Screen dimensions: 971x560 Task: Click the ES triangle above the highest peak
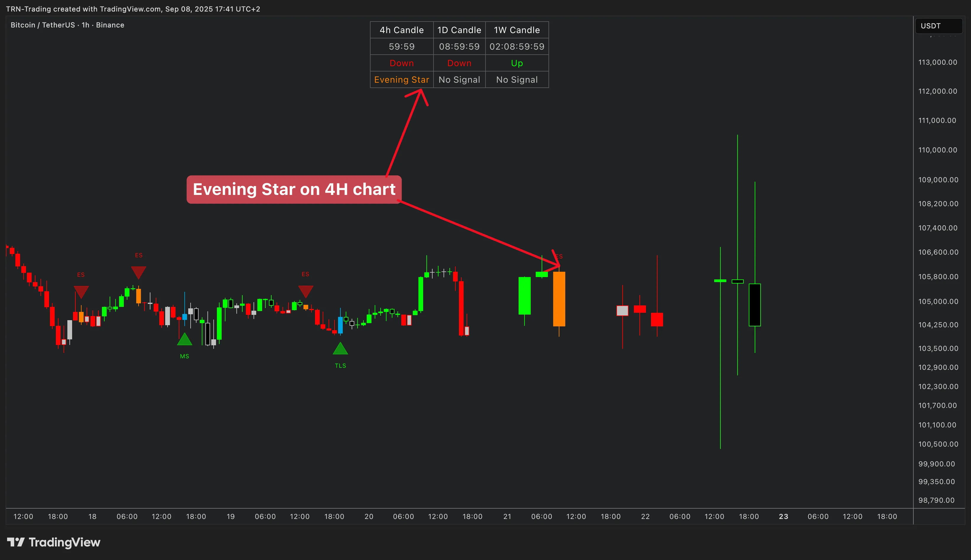[x=139, y=271]
